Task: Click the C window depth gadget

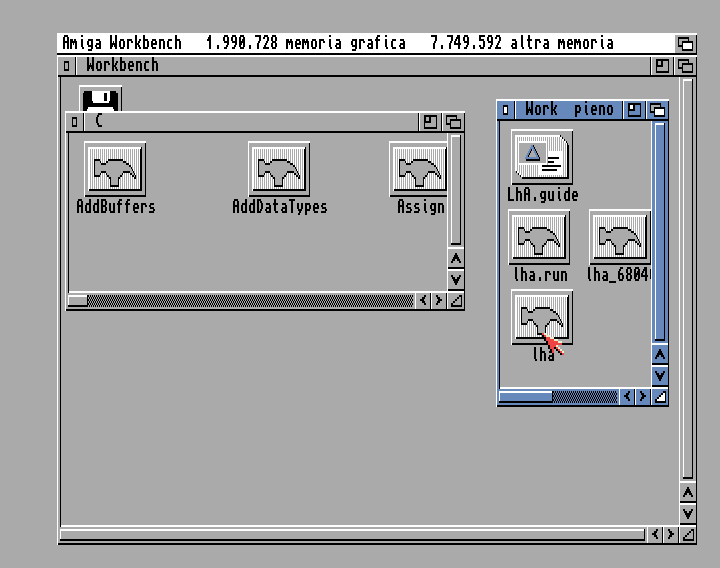Action: point(453,122)
